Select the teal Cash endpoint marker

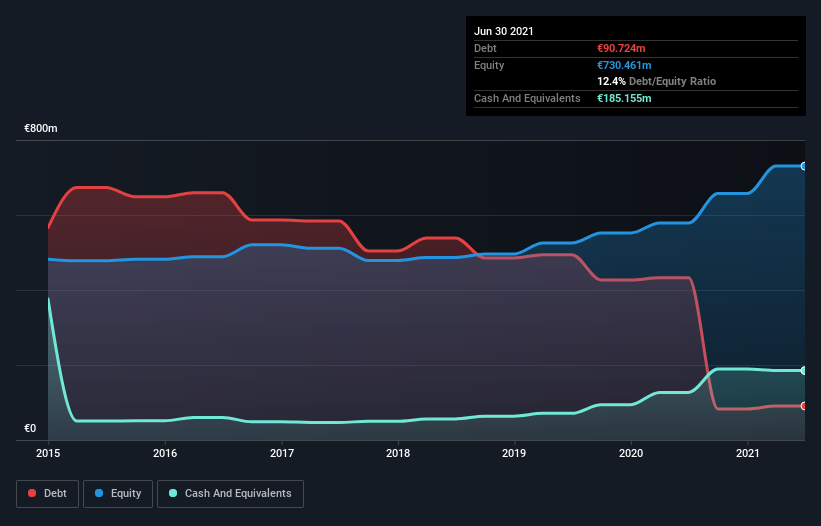pos(803,370)
